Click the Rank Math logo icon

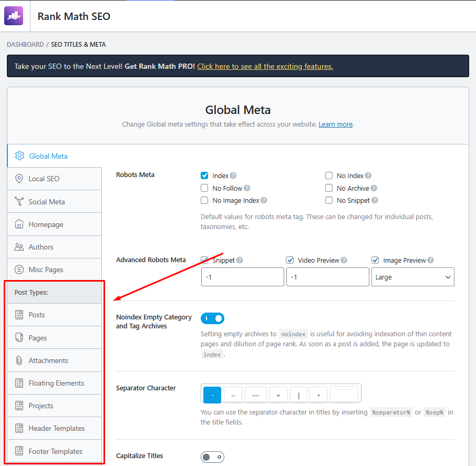[x=14, y=15]
